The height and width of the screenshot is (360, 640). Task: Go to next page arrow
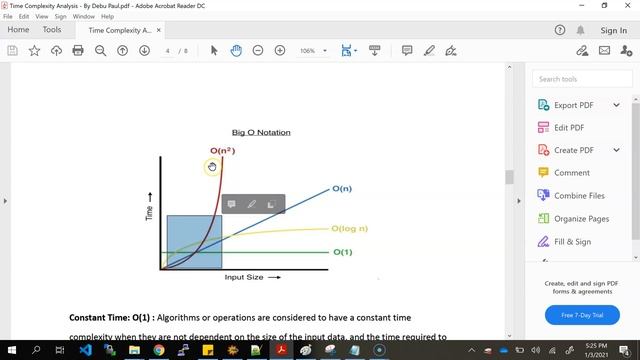pos(144,51)
